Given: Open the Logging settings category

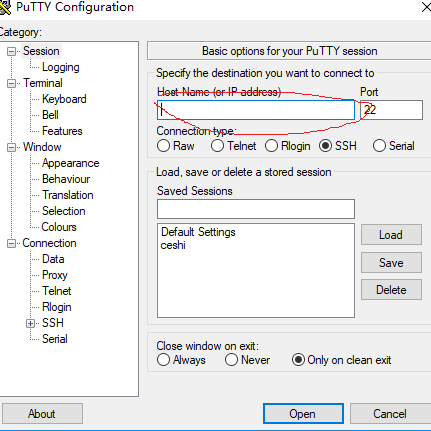Looking at the screenshot, I should coord(61,67).
